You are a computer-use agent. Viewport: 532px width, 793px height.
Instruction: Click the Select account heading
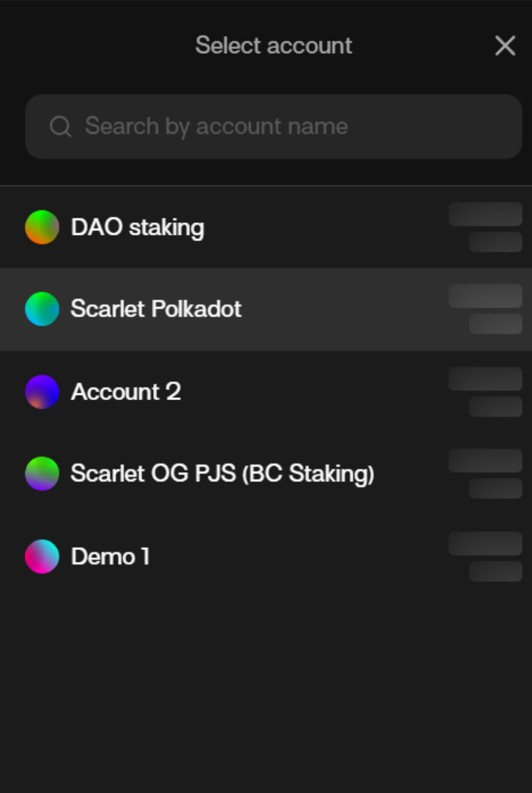(x=274, y=46)
